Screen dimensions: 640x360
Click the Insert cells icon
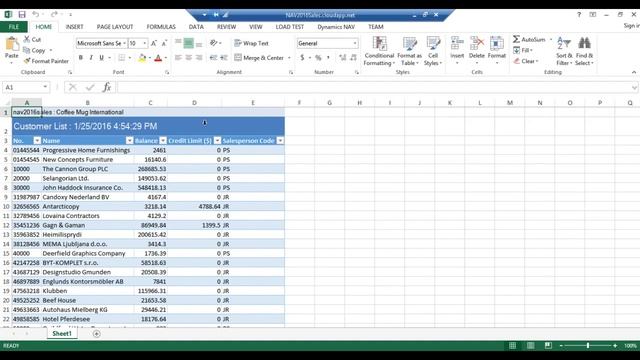(457, 43)
